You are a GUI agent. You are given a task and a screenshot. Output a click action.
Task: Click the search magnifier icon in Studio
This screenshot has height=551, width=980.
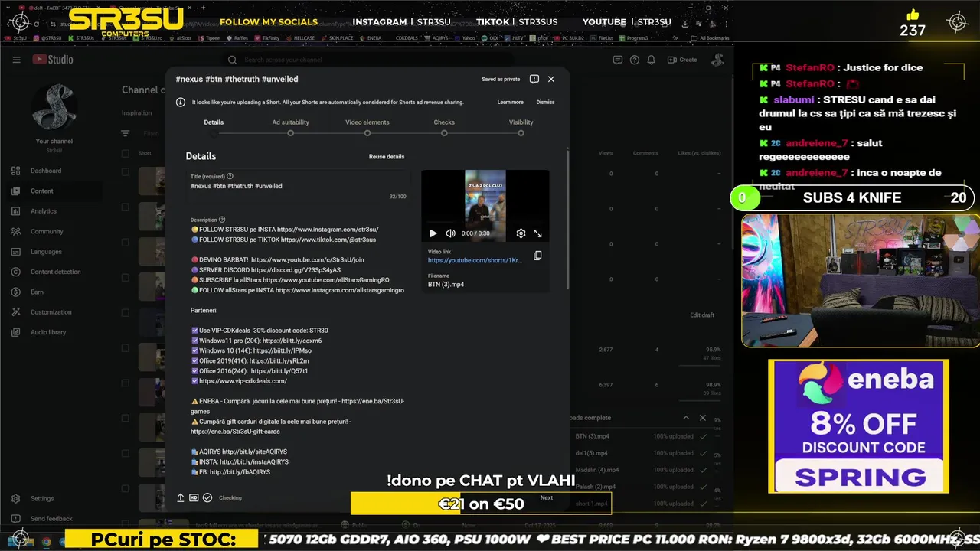[232, 60]
